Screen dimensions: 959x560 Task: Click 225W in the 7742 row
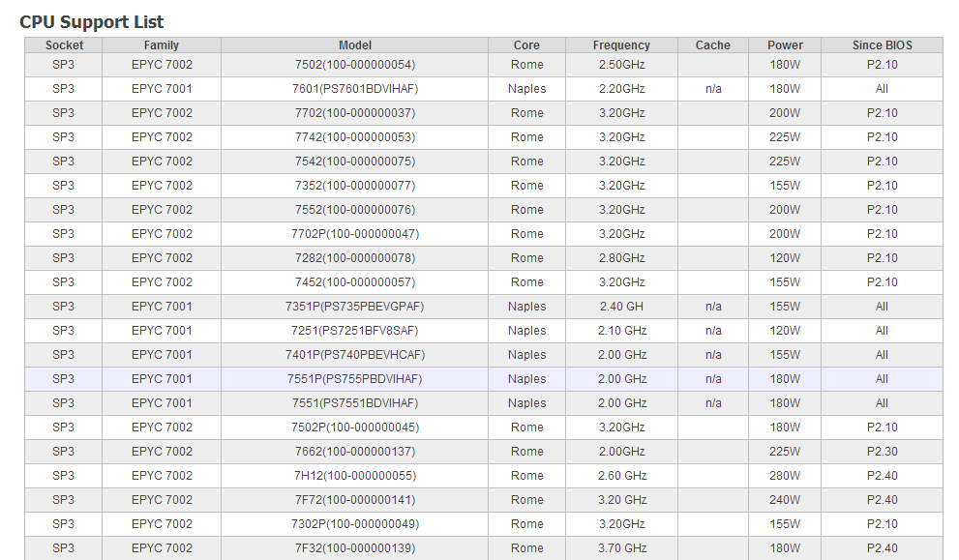pyautogui.click(x=785, y=137)
